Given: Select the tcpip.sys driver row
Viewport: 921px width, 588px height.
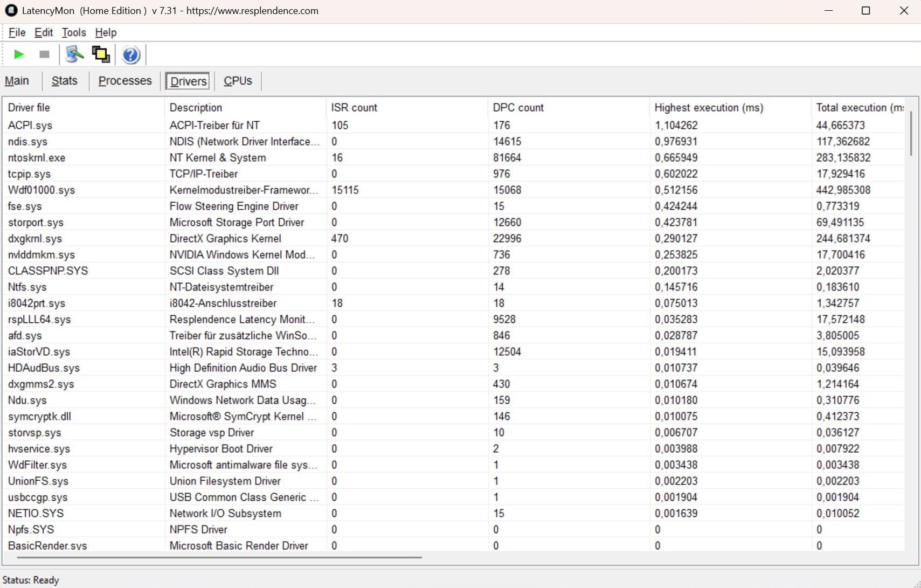Looking at the screenshot, I should click(454, 174).
